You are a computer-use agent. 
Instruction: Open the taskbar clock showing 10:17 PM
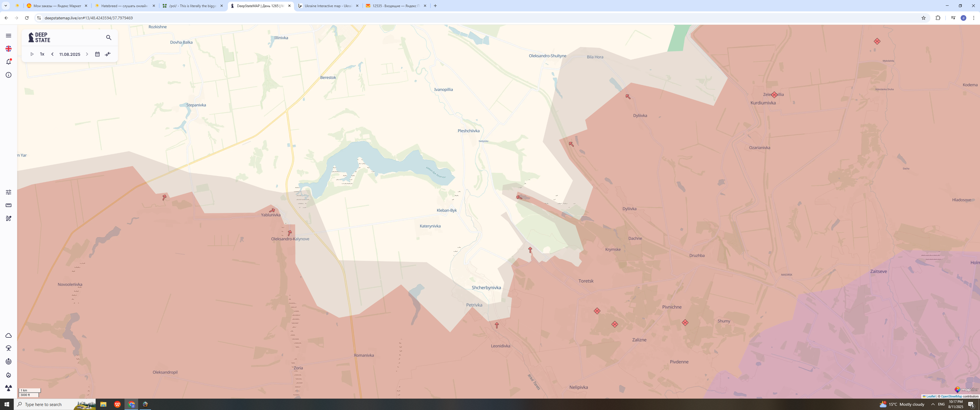coord(955,404)
